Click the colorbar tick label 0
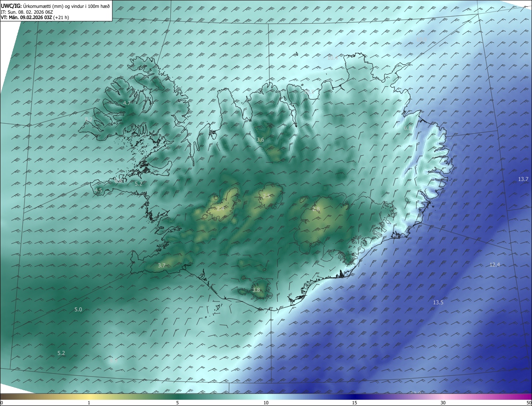 point(2,403)
